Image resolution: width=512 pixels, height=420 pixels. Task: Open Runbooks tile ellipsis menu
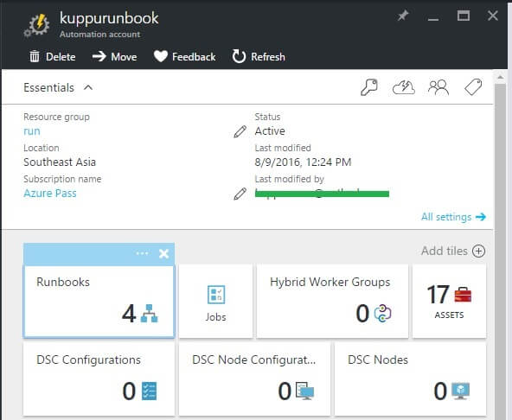tap(142, 253)
